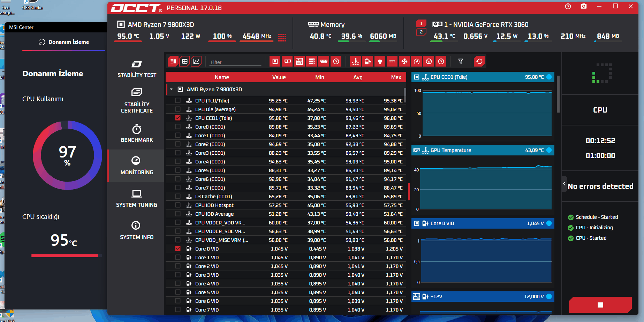Click the CPU usage 100 % bar
The width and height of the screenshot is (644, 322).
tap(222, 41)
